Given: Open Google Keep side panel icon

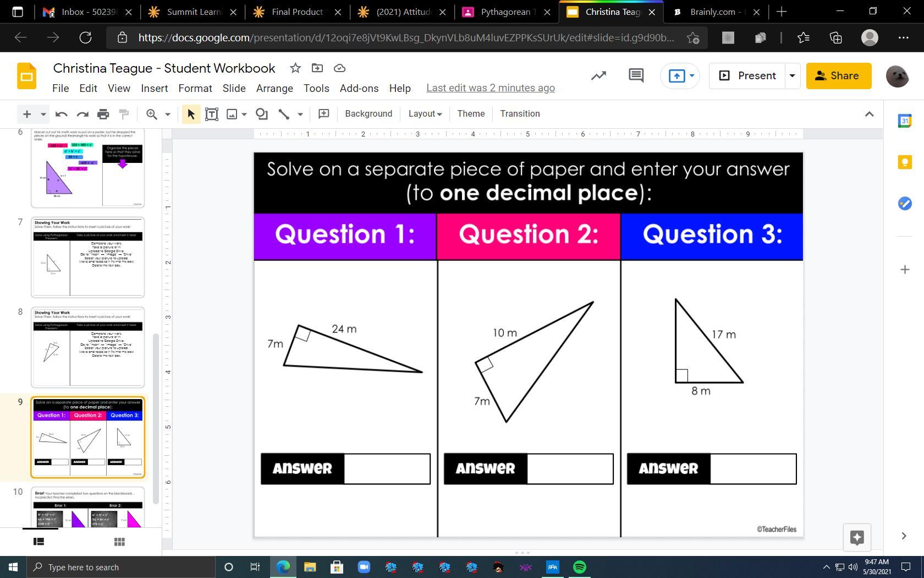Looking at the screenshot, I should pyautogui.click(x=905, y=162).
